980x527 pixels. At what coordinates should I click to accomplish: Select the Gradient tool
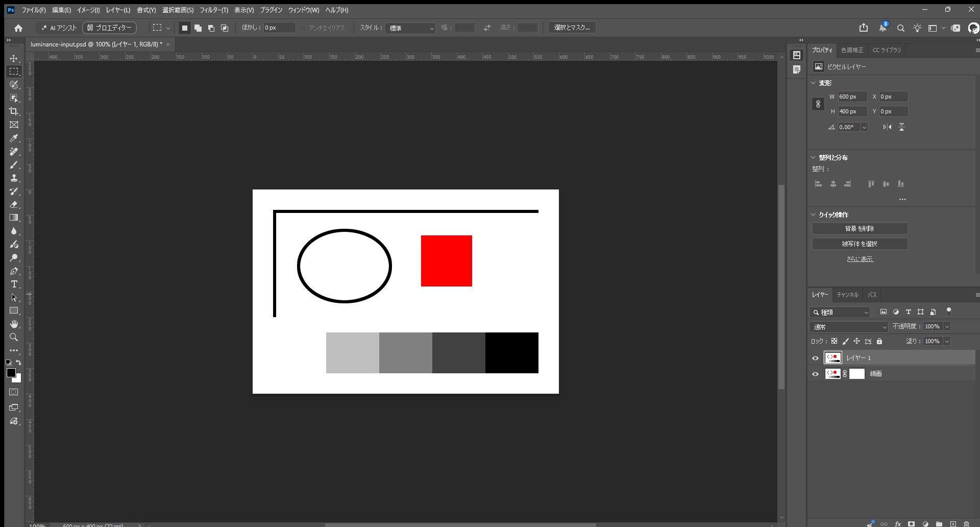coord(14,218)
